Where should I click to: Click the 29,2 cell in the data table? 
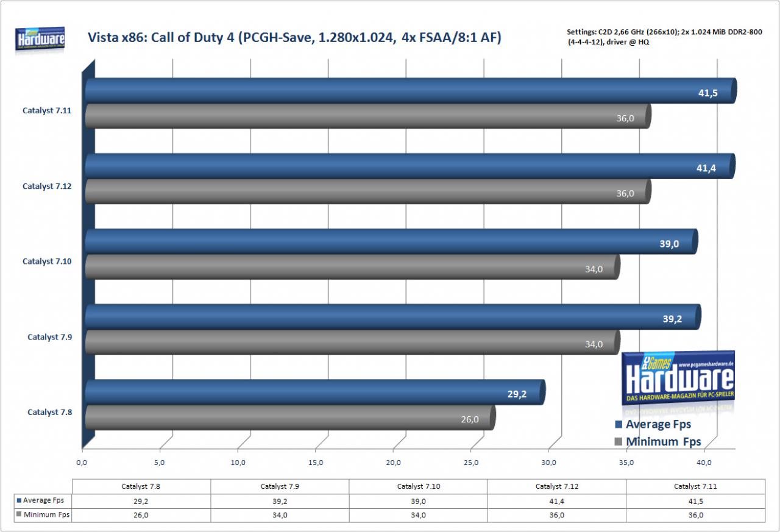pos(141,500)
